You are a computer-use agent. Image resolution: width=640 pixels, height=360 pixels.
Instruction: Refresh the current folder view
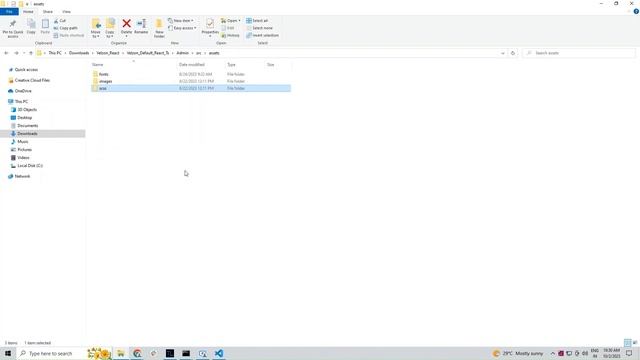[x=513, y=53]
